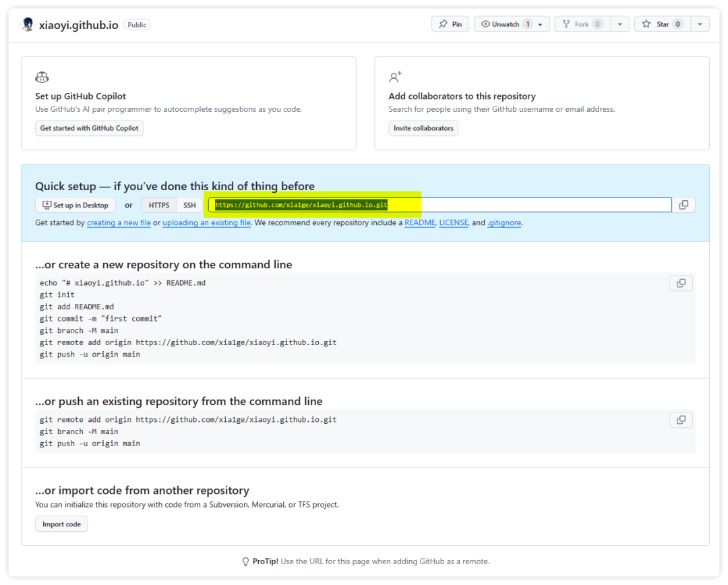Open the creating a new file link
This screenshot has height=585, width=728.
[x=119, y=223]
